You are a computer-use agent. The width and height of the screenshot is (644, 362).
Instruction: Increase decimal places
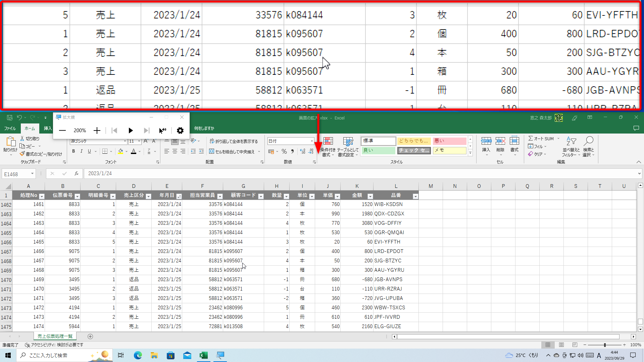[303, 151]
